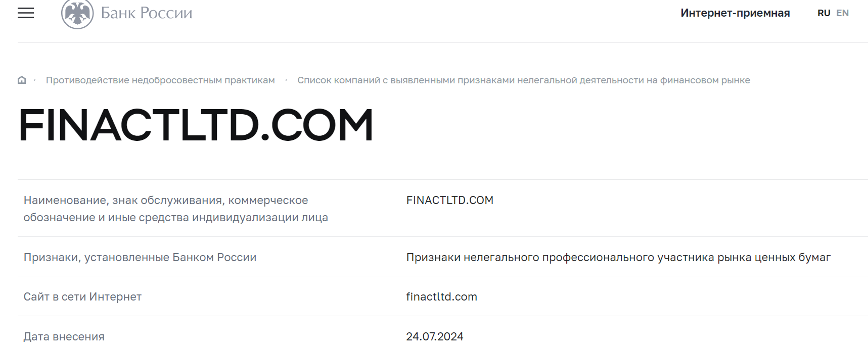Click the Bank of Russia eagle emblem
This screenshot has width=868, height=349.
77,14
